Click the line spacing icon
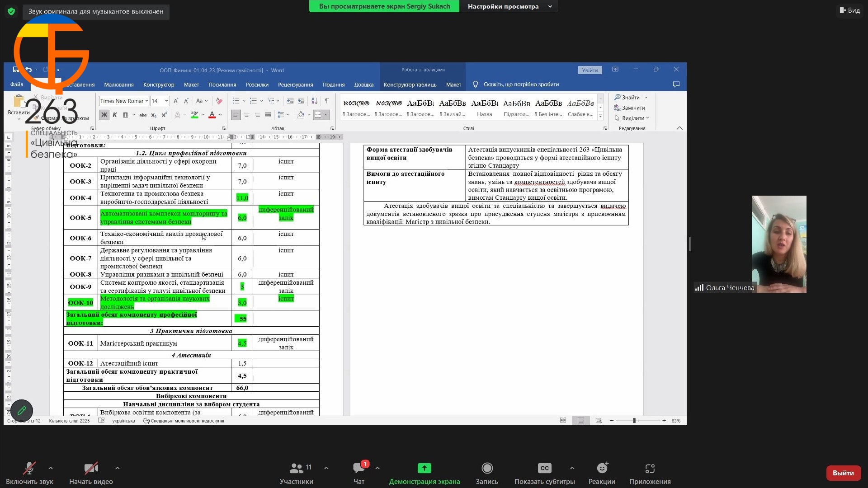This screenshot has height=488, width=868. click(281, 115)
